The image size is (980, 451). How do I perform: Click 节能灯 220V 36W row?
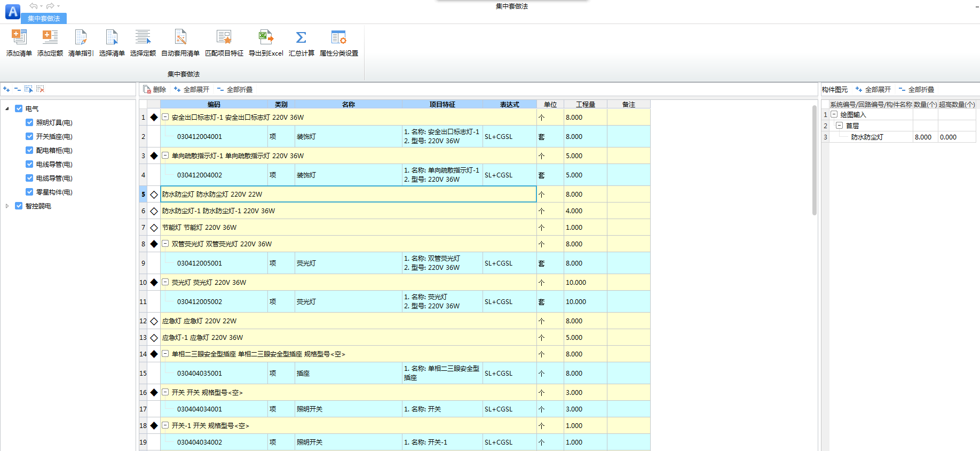(x=349, y=228)
